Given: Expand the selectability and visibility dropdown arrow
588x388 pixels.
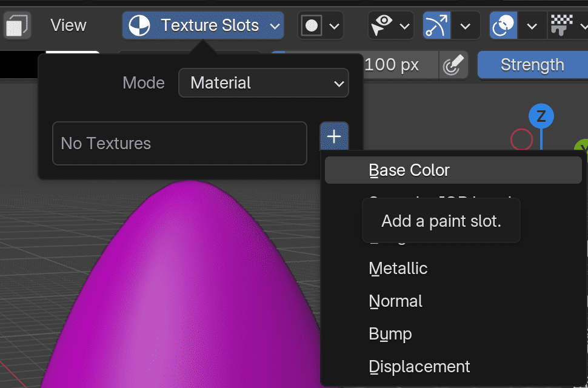Looking at the screenshot, I should 404,26.
